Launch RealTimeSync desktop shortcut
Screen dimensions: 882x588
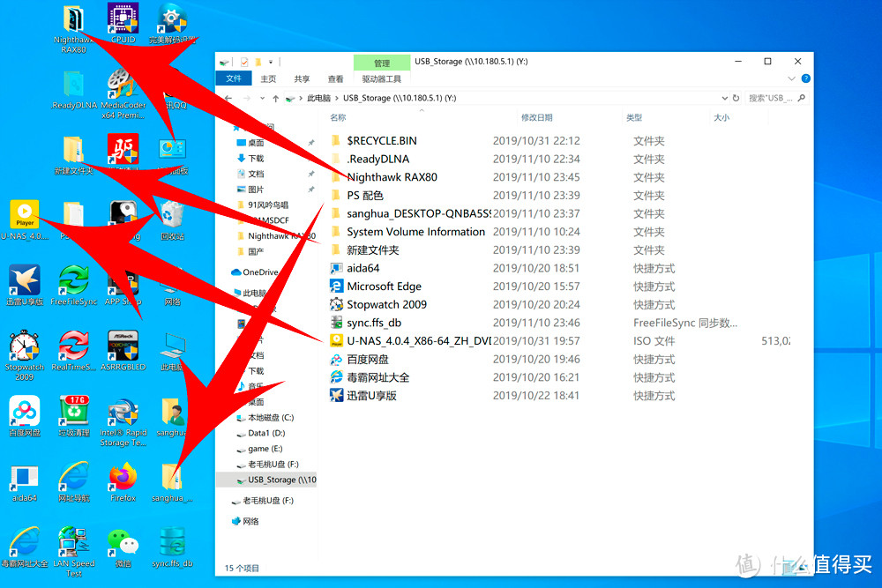pos(74,351)
